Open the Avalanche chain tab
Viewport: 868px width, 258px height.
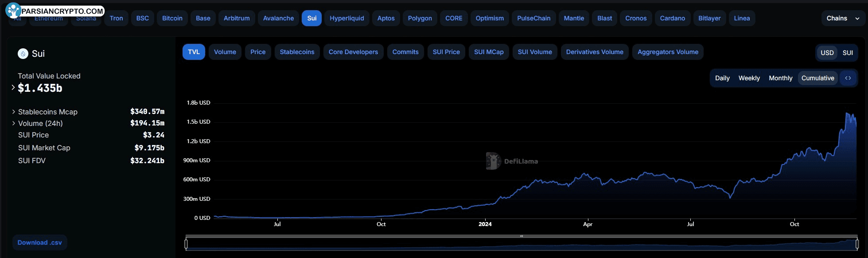278,18
